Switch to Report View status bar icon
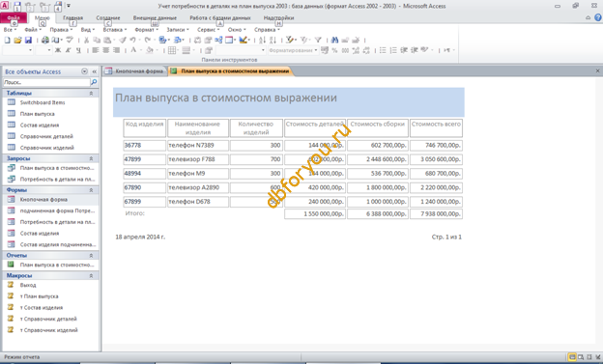 [572, 357]
